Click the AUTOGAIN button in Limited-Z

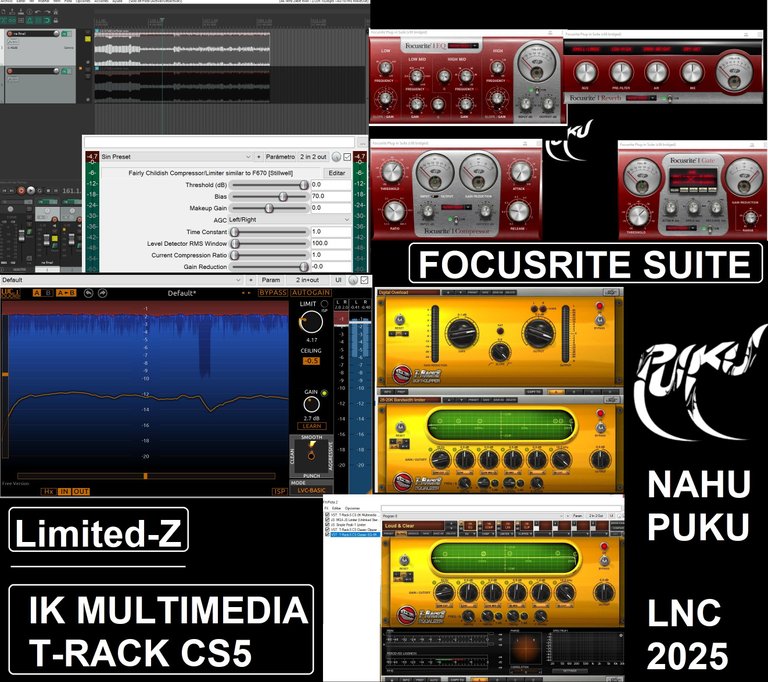coord(311,292)
